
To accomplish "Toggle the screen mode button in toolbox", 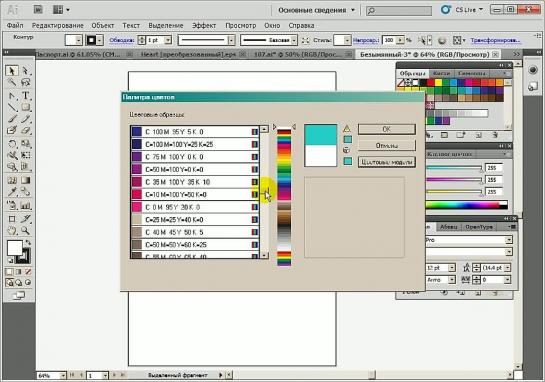I will tap(18, 296).
